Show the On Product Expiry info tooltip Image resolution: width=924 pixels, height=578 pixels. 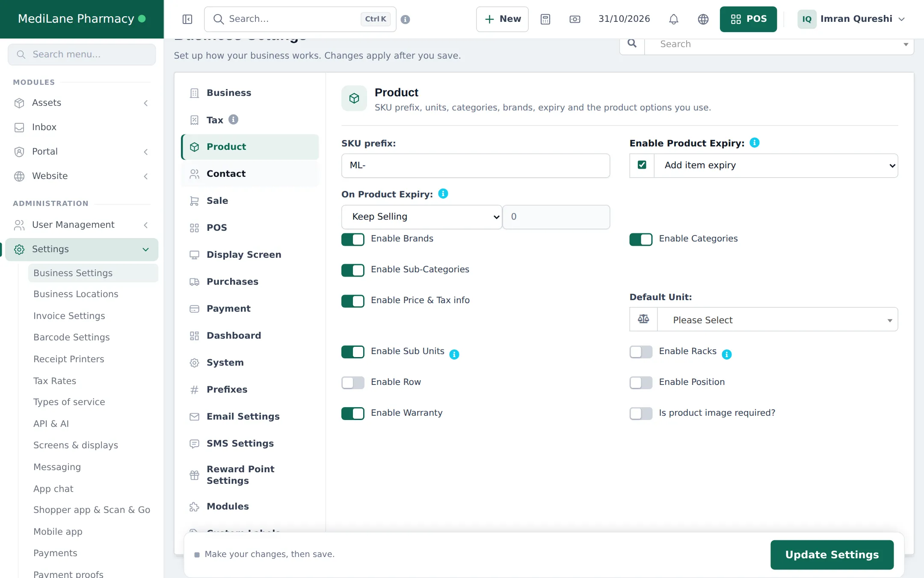click(443, 194)
